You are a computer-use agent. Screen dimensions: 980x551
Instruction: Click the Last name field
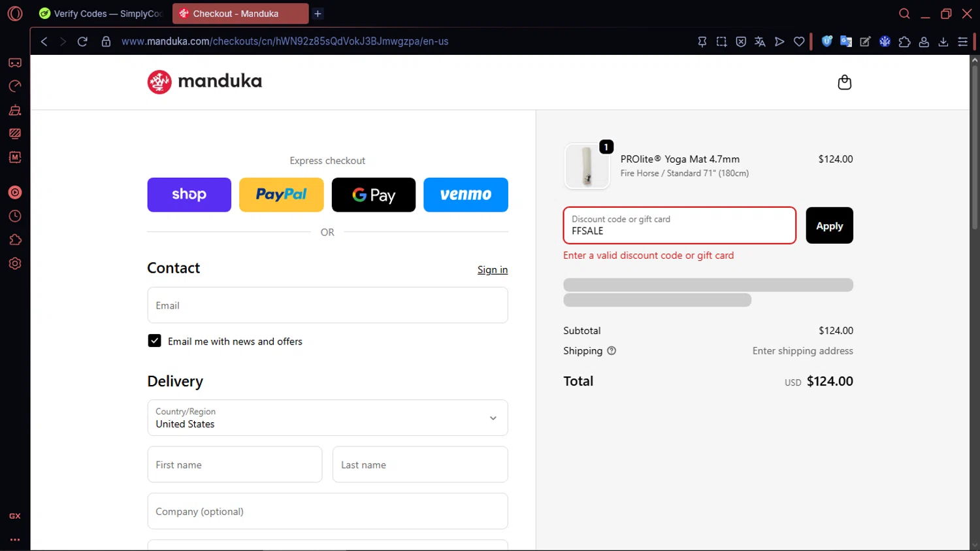tap(420, 465)
